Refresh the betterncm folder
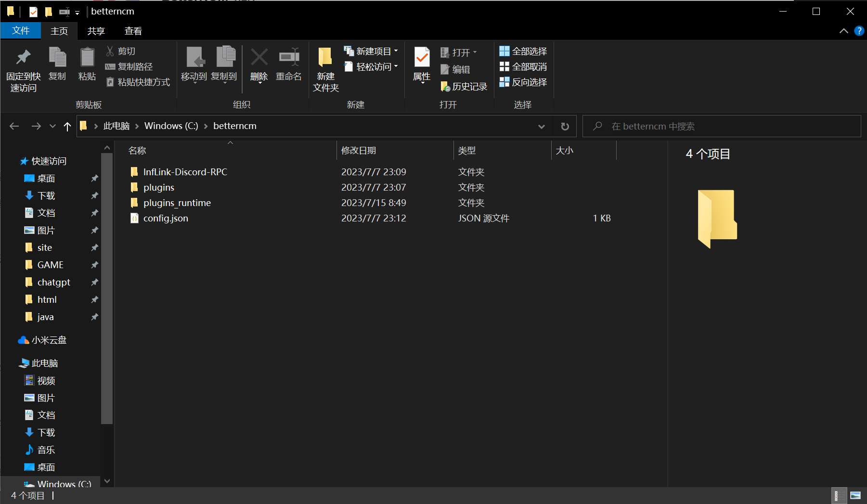 [x=565, y=126]
